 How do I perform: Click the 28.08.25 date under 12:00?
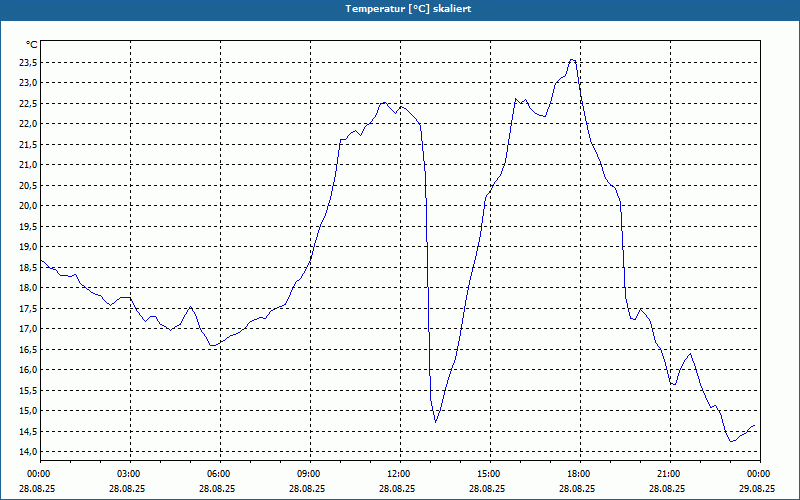tap(397, 488)
